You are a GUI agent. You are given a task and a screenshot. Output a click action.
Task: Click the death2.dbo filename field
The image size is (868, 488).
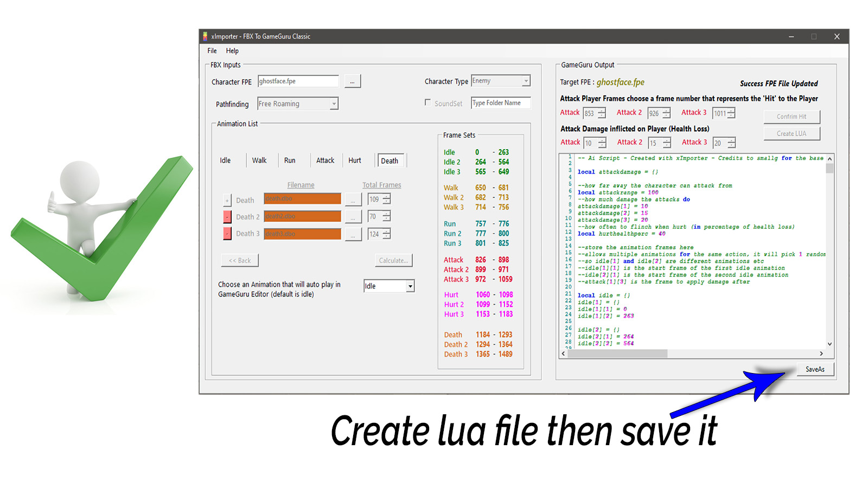303,216
